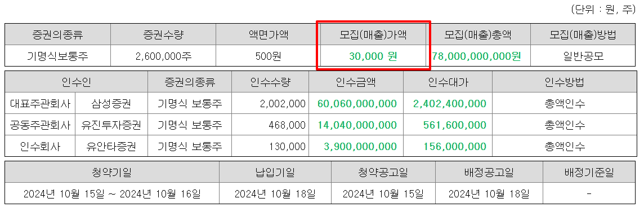The image size is (644, 207).
Task: Click the date under 납입기일
Action: (275, 193)
